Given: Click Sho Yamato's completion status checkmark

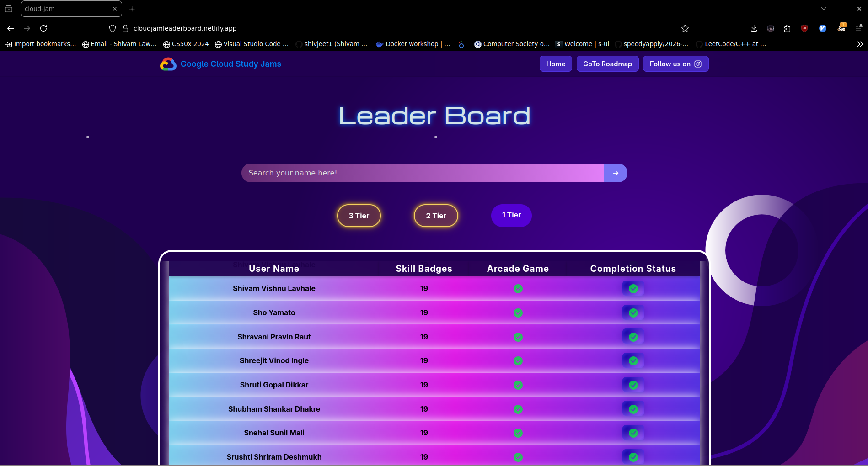Looking at the screenshot, I should point(633,313).
